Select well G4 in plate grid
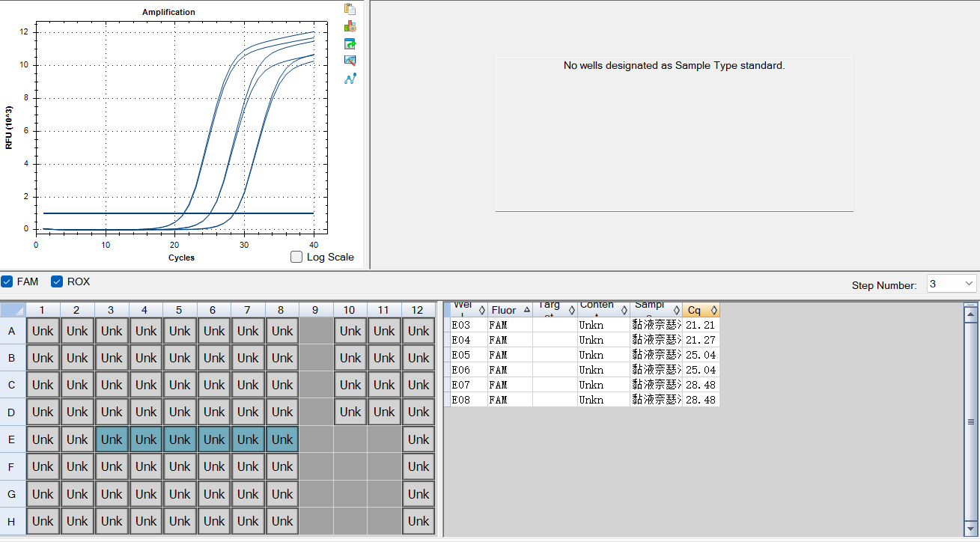Screen dimensions: 980x542 (146, 494)
